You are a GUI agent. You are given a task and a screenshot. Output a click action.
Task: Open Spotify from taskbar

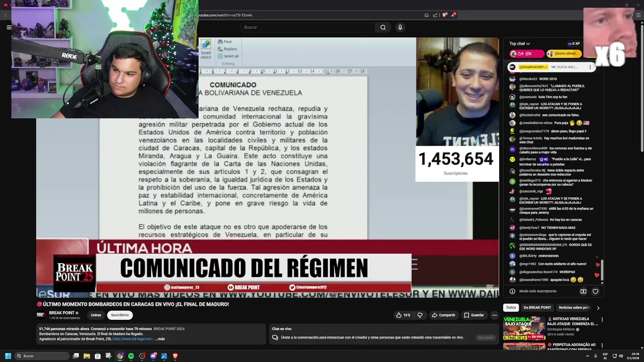click(x=131, y=356)
